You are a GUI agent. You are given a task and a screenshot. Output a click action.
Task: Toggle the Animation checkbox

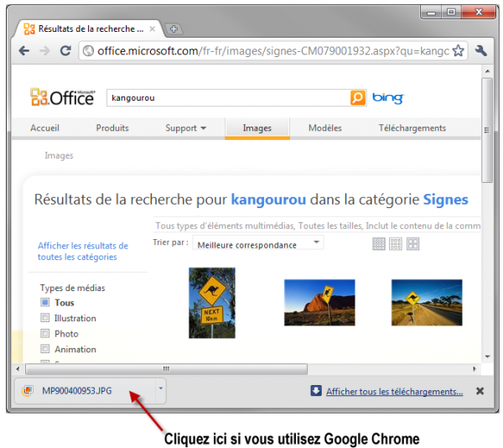coord(45,348)
